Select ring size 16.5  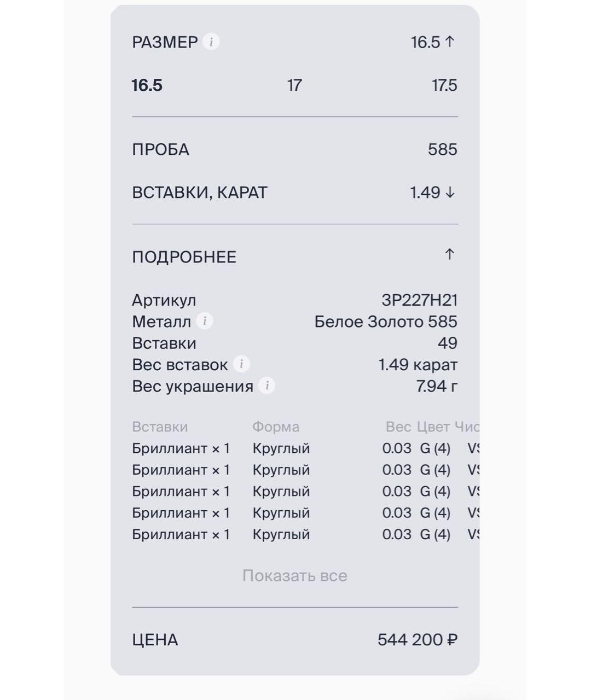coord(147,85)
